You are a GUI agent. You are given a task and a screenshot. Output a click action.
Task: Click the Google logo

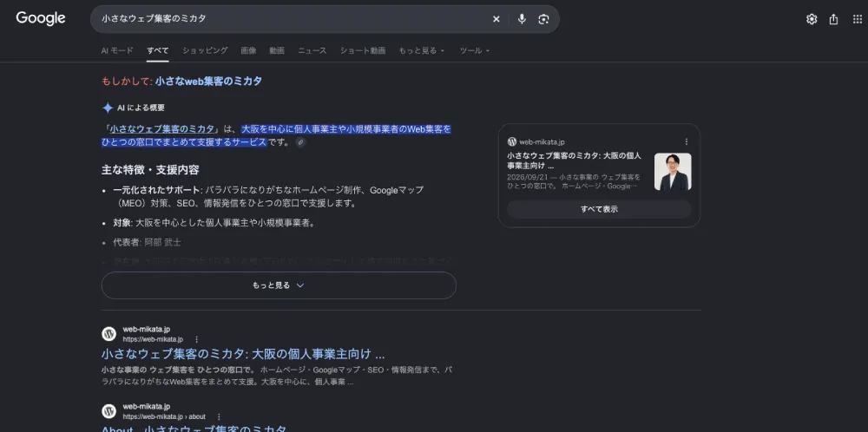(x=41, y=18)
